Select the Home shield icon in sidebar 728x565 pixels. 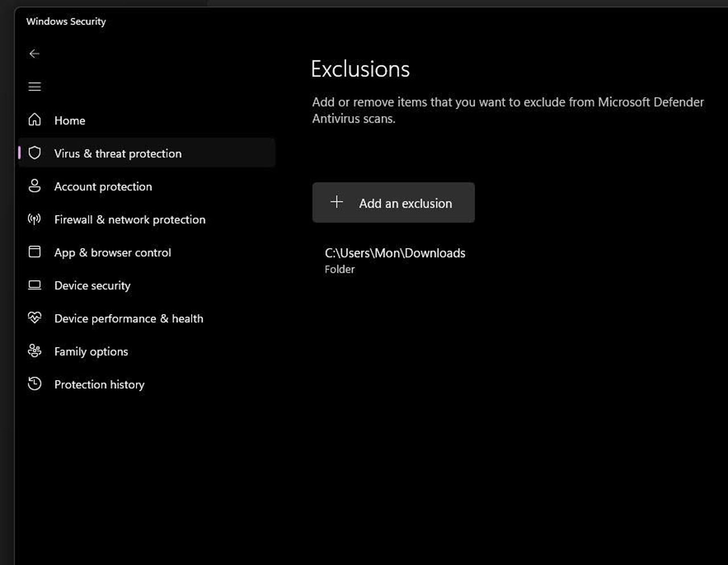(34, 120)
